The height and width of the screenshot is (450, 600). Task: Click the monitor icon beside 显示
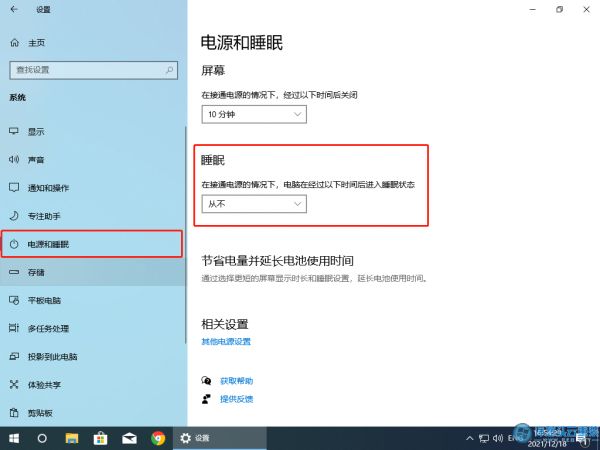[x=14, y=131]
